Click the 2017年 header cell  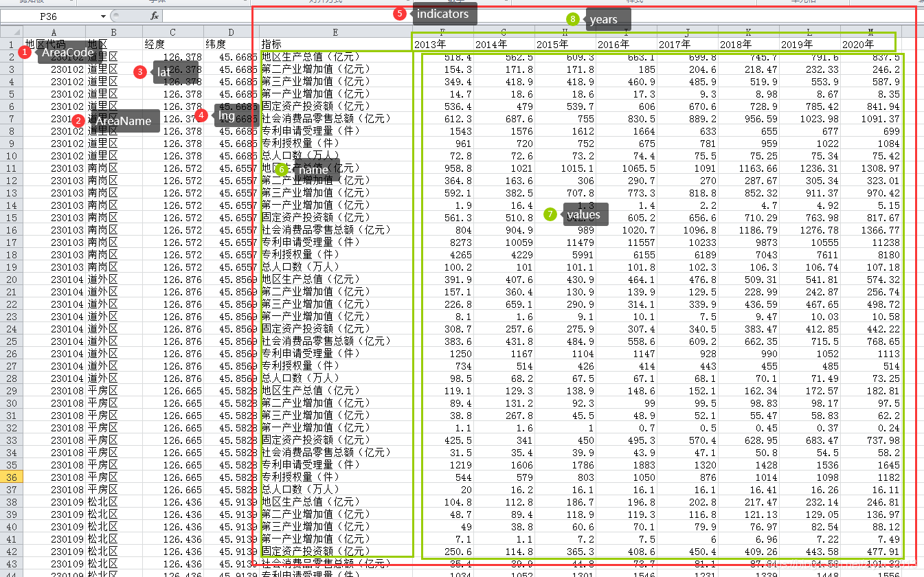[687, 44]
